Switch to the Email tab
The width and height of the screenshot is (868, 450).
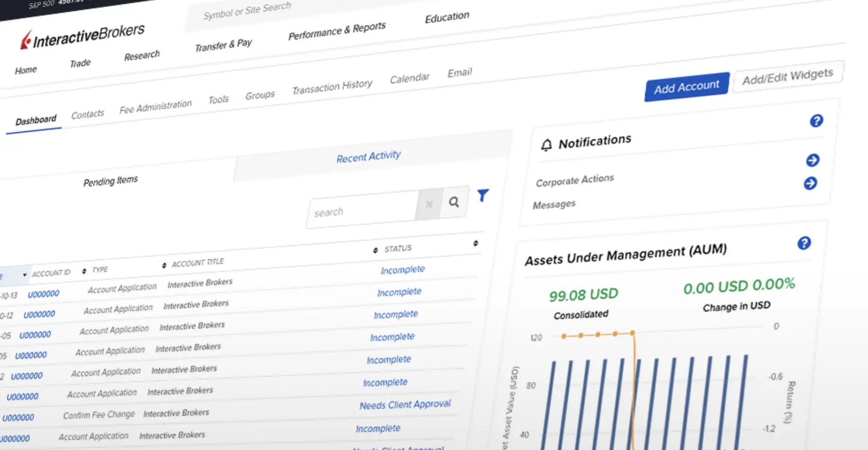click(460, 72)
